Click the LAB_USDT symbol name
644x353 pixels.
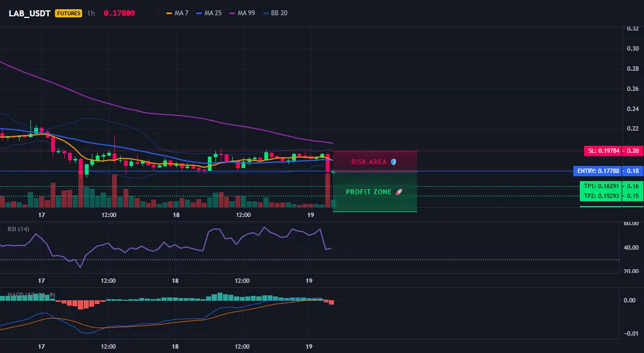coord(29,13)
